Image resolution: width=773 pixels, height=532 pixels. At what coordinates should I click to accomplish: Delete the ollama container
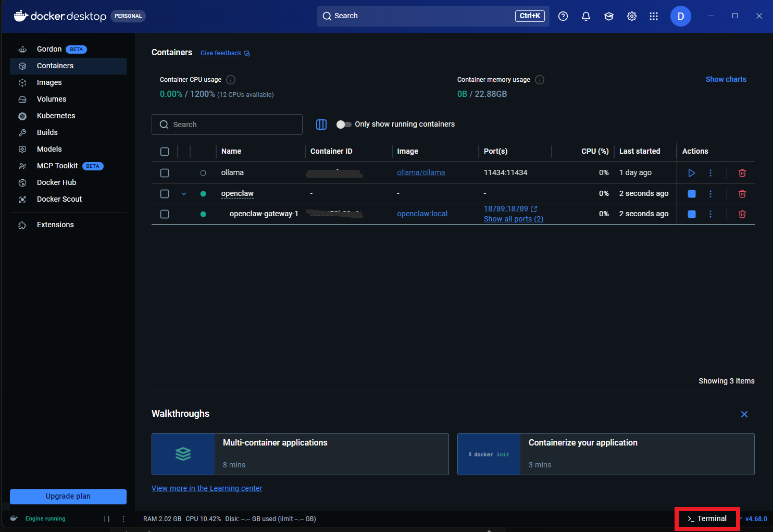coord(742,173)
